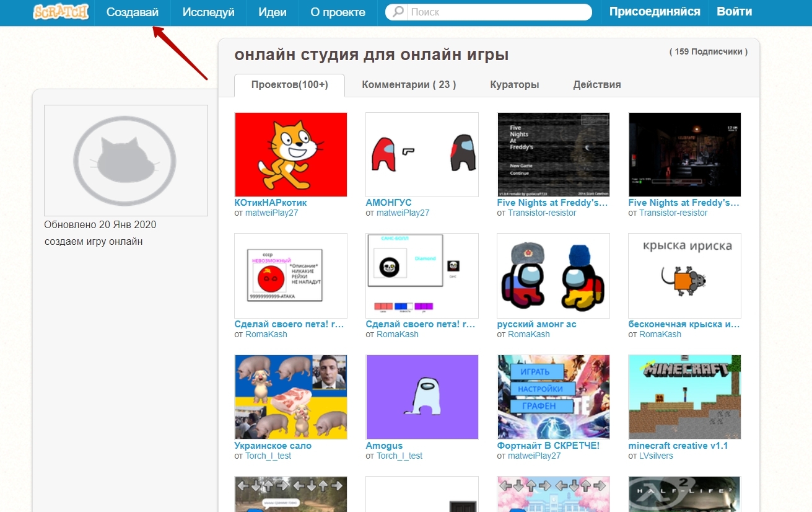Open author RomaKash under русский амонг ас
This screenshot has width=812, height=512.
[x=529, y=334]
